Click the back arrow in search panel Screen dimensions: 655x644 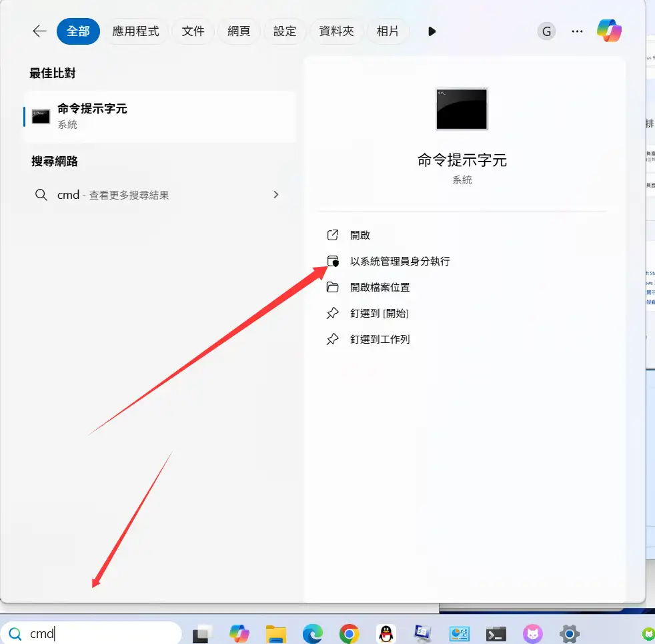pos(39,31)
